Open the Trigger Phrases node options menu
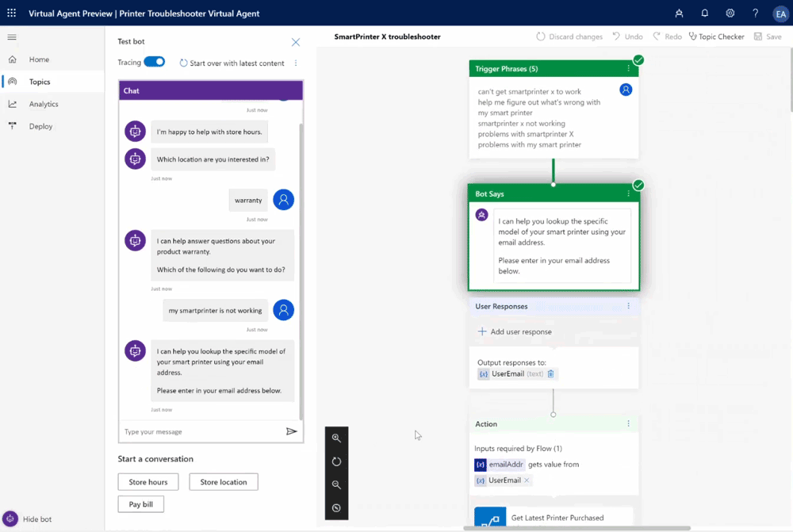The height and width of the screenshot is (532, 793). 629,69
